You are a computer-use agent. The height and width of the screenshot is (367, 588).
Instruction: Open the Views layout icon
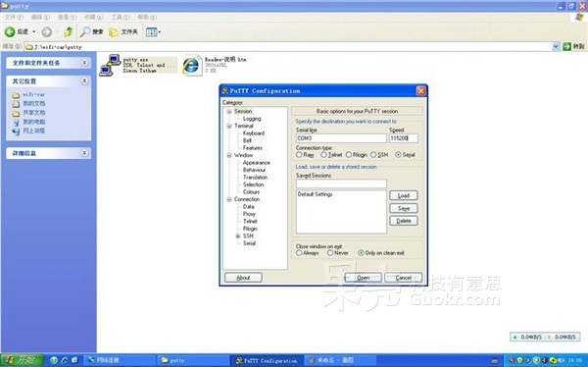tap(152, 32)
